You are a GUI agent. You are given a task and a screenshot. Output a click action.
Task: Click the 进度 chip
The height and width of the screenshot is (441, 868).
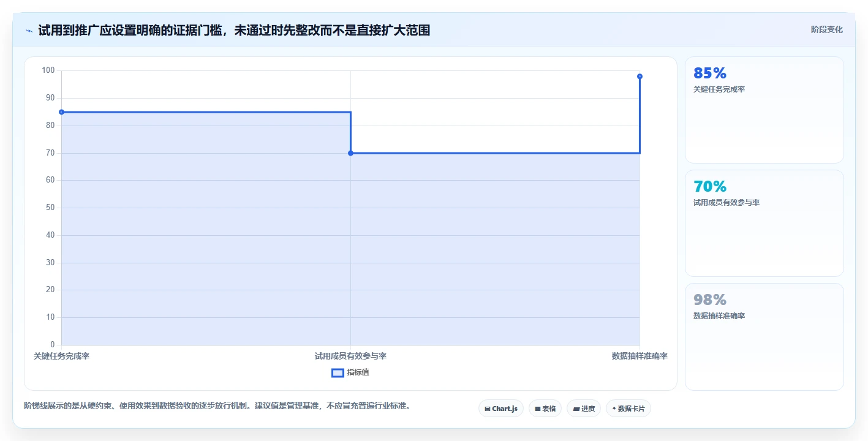pos(584,409)
